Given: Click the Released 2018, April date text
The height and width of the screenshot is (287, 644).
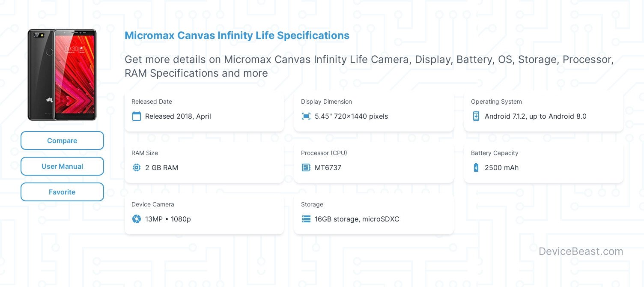Looking at the screenshot, I should point(178,116).
